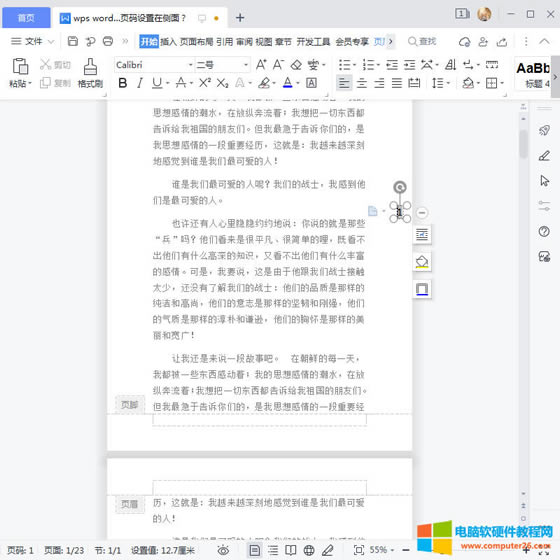Viewport: 560px width, 560px height.
Task: Click the increase indent icon
Action: [x=409, y=65]
